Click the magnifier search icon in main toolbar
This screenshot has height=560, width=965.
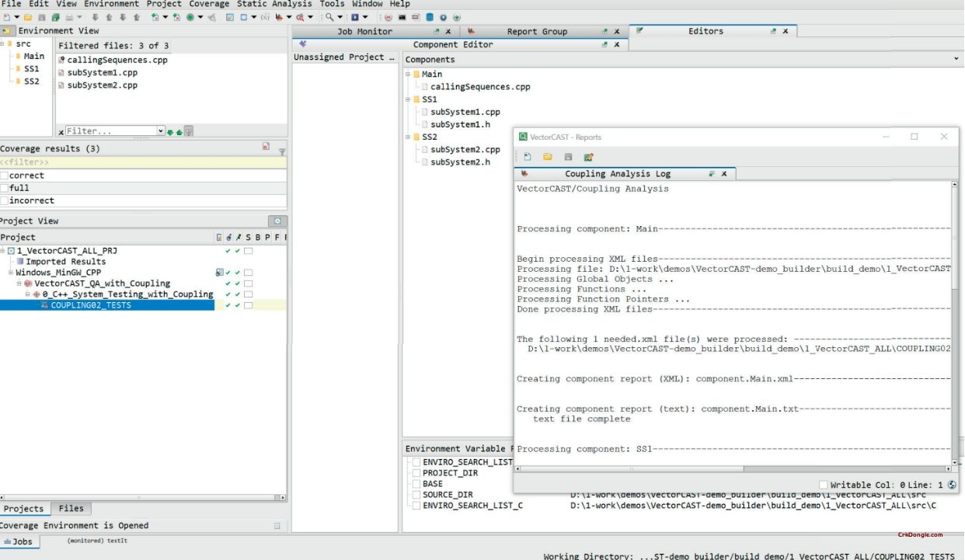tap(329, 17)
